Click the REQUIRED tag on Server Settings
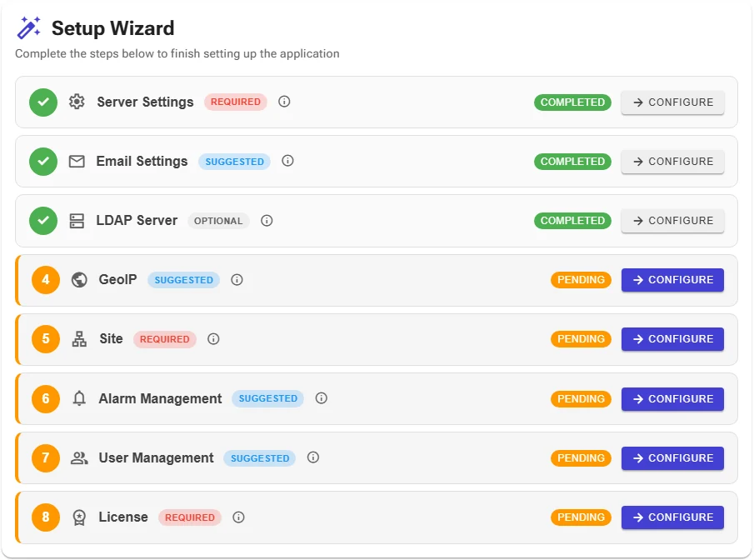Viewport: 754px width, 560px height. (x=236, y=102)
